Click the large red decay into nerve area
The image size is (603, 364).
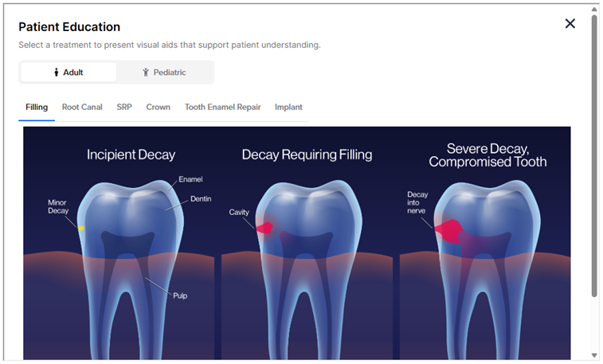[447, 230]
